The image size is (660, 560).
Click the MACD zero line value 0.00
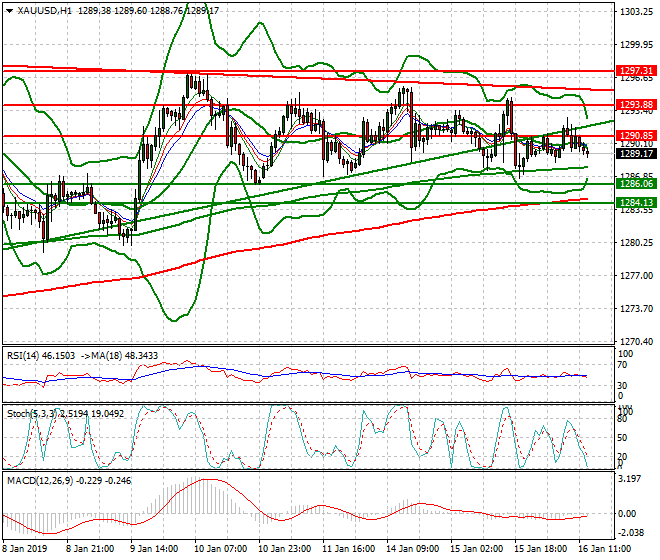(x=628, y=514)
